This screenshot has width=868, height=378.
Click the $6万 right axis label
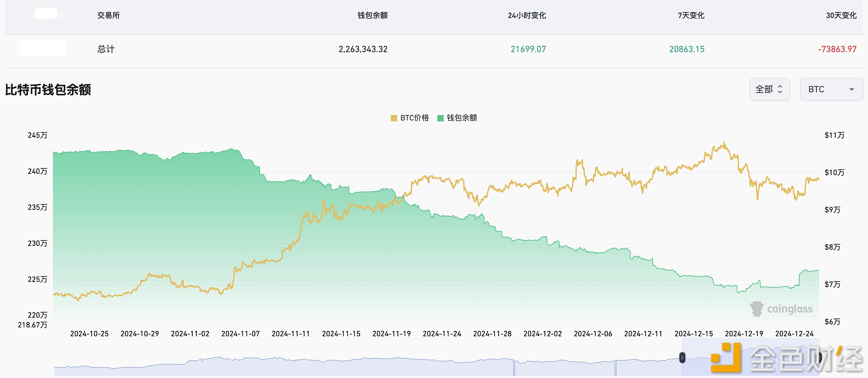point(832,322)
